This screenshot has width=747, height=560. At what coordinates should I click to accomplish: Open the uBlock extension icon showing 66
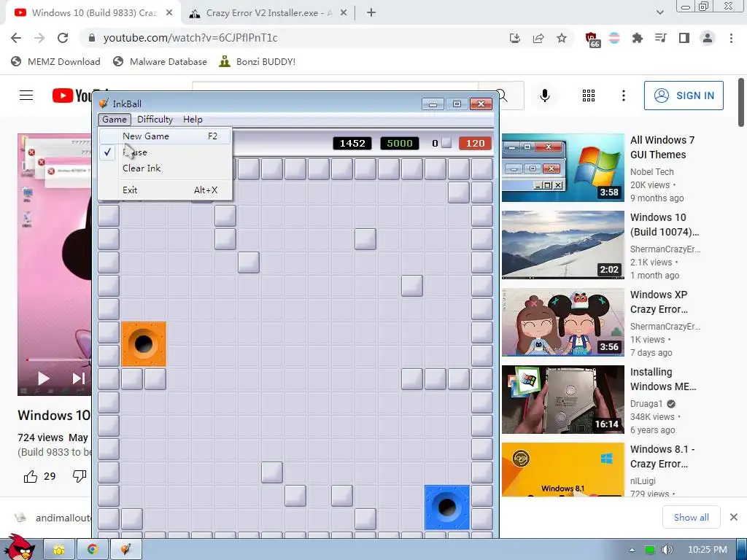click(592, 39)
